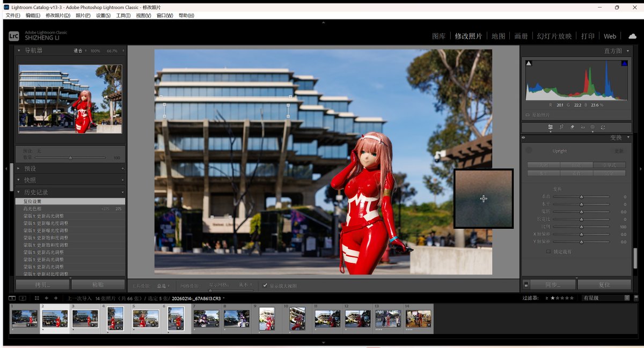This screenshot has height=348, width=644.
Task: Select the Healing eraser tool icon
Action: 572,127
